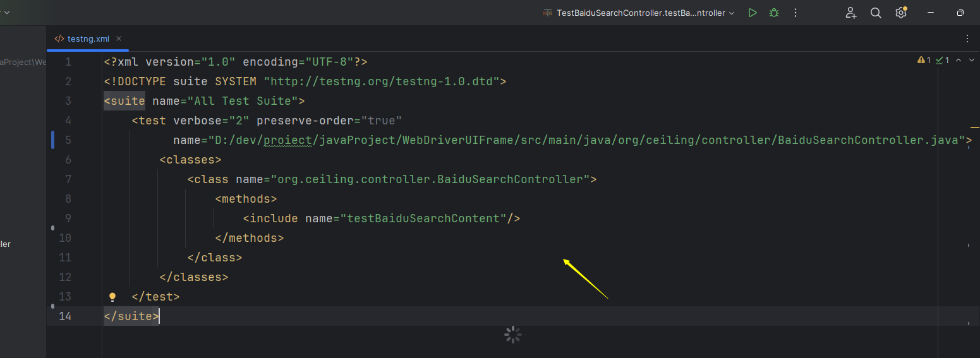
Task: Click the yellow lightbulb quick-fix icon
Action: pos(112,296)
